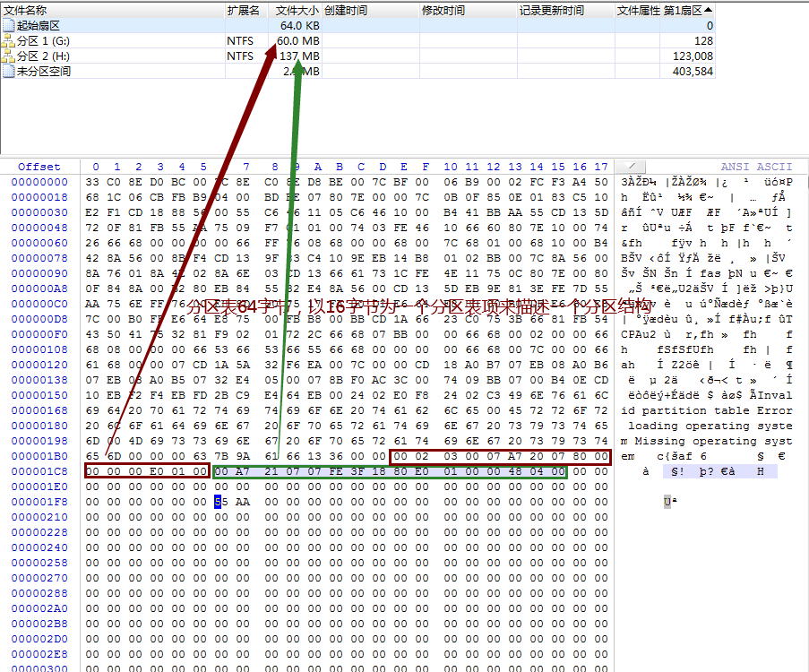The height and width of the screenshot is (672, 809).
Task: Click the 起始扇区 file icon
Action: click(x=8, y=25)
